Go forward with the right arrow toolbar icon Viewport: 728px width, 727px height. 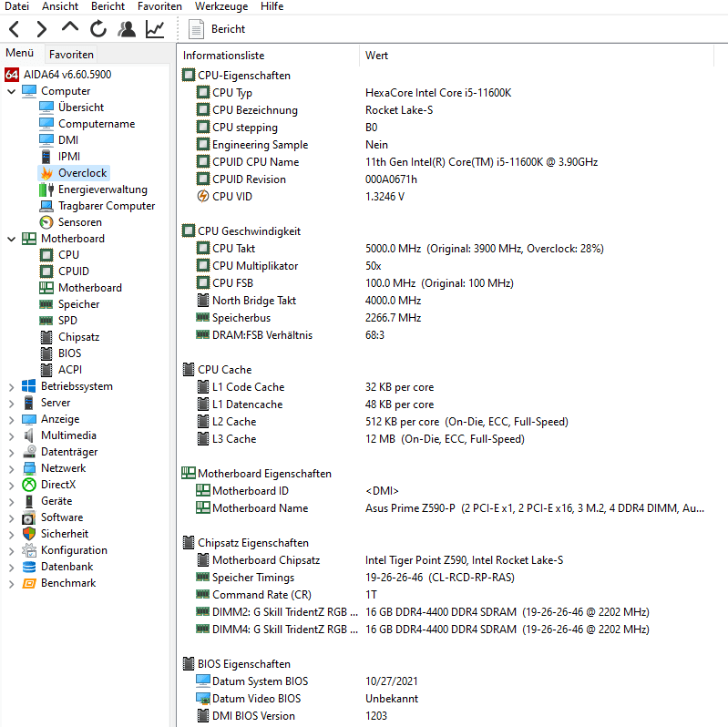(42, 29)
